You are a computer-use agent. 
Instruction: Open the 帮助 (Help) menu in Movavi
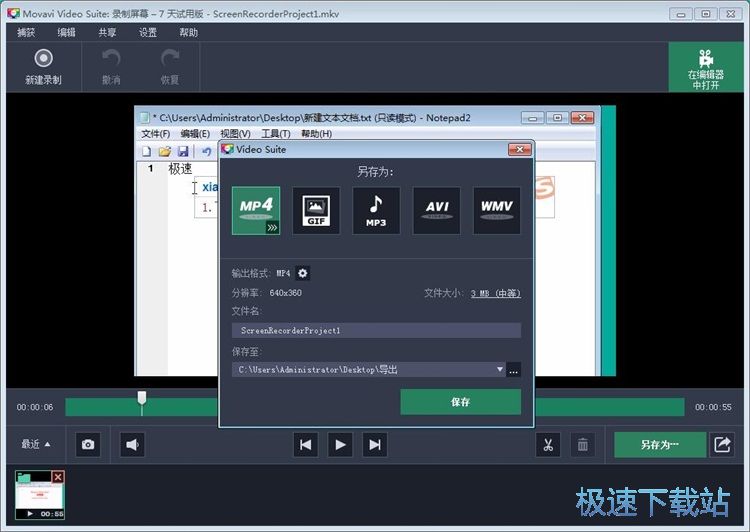pyautogui.click(x=188, y=33)
